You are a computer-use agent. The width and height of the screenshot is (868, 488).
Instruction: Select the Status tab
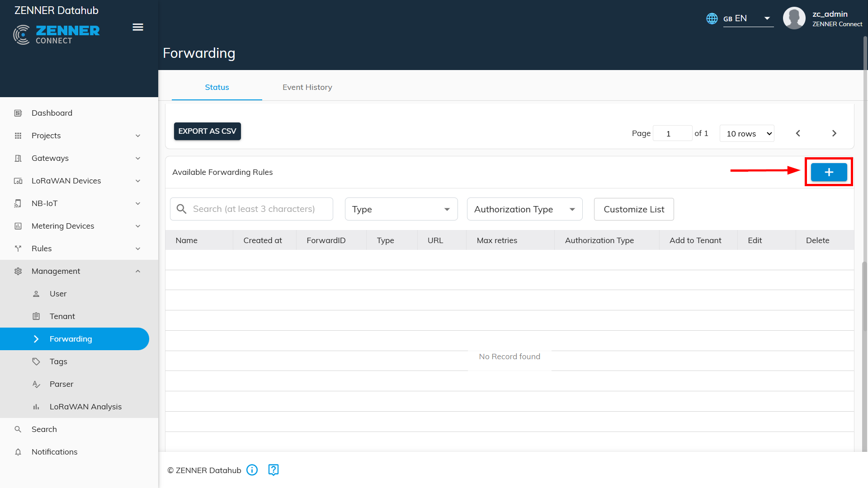[217, 87]
